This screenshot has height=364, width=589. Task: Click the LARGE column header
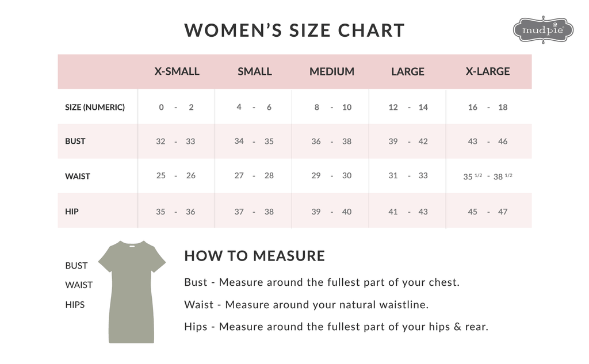407,72
